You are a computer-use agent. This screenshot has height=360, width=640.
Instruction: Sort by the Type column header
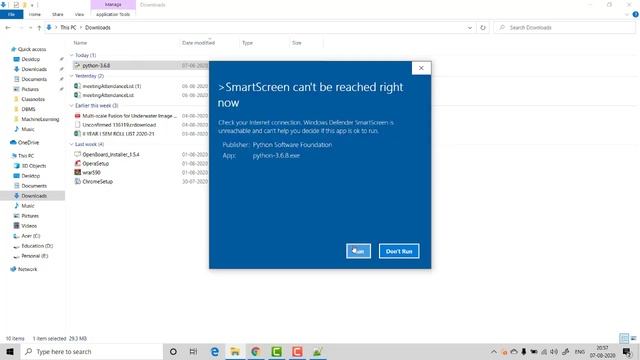tap(247, 42)
